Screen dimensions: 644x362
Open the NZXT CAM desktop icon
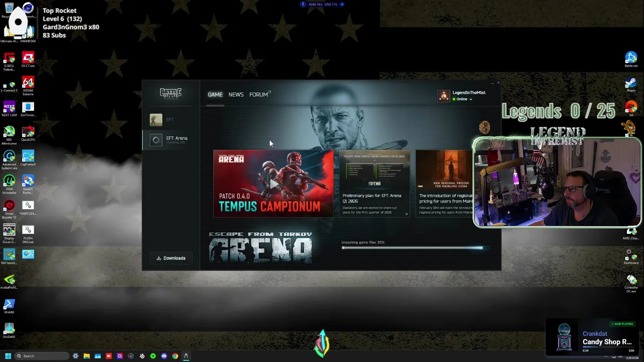pyautogui.click(x=9, y=109)
